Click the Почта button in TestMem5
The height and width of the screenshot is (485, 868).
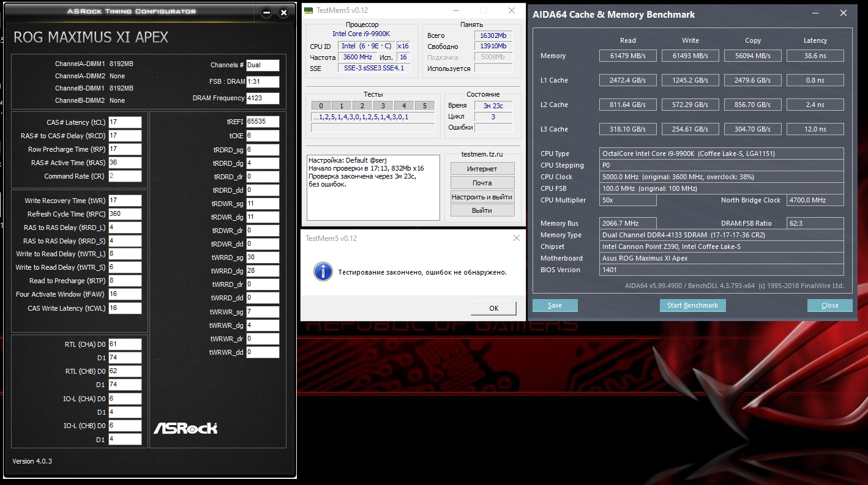[x=482, y=183]
